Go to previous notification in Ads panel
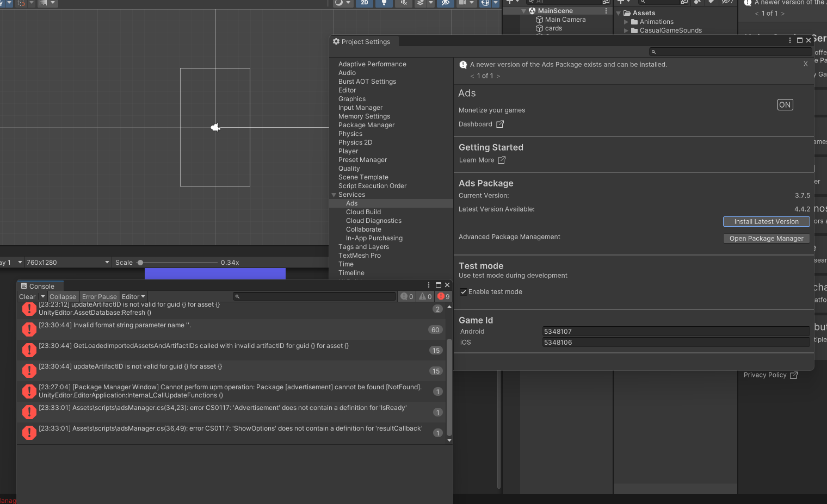This screenshot has height=504, width=827. point(472,76)
